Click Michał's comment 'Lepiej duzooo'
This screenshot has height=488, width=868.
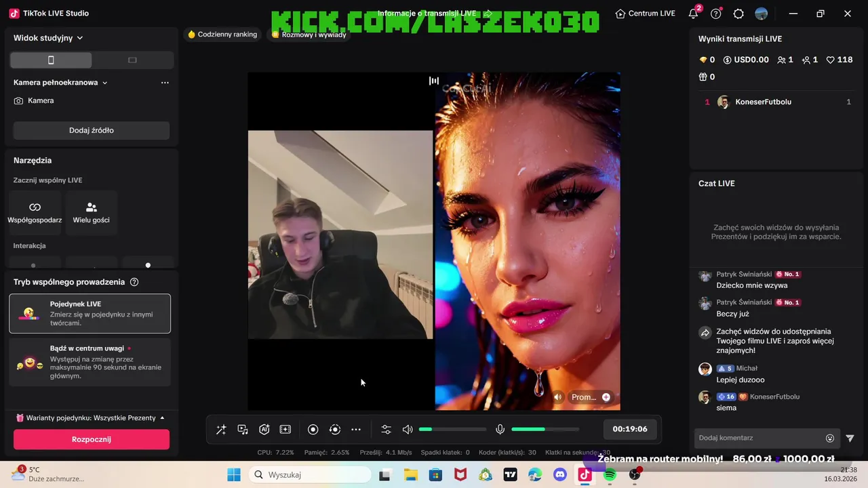point(741,380)
